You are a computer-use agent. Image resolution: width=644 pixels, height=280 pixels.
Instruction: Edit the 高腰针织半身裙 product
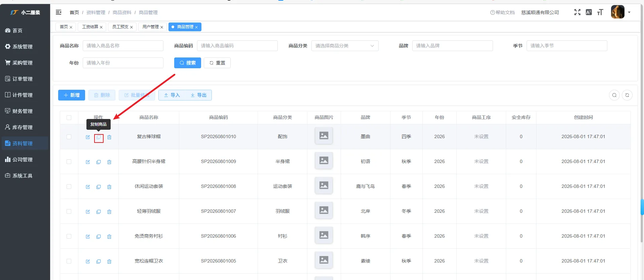click(x=88, y=162)
